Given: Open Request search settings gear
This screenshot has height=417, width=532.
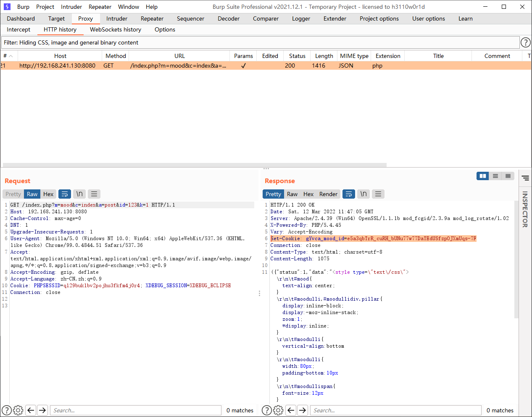Looking at the screenshot, I should tap(18, 410).
